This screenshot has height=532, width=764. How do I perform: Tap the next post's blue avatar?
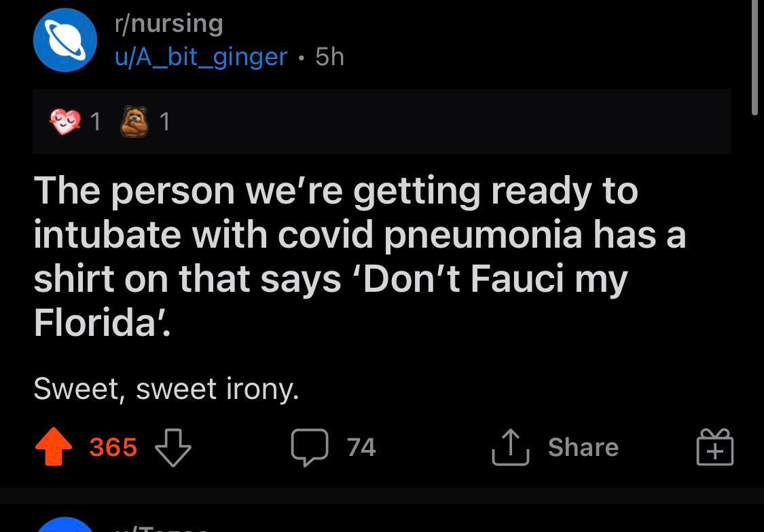65,525
